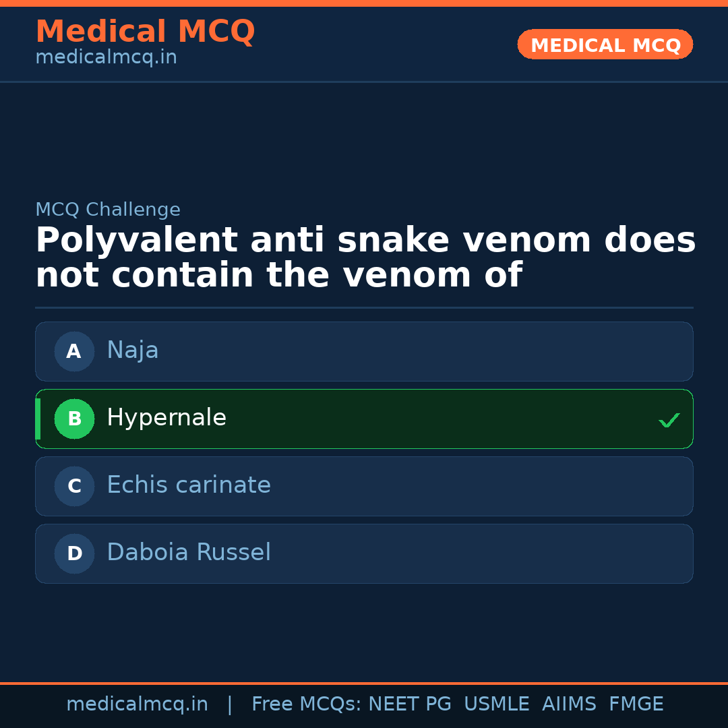
Task: Expand the question text area
Action: click(x=364, y=256)
